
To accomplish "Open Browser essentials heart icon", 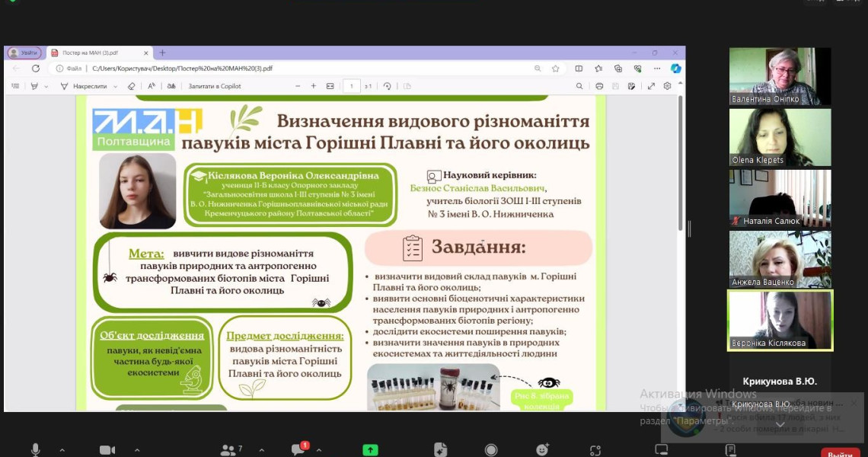I will [638, 68].
